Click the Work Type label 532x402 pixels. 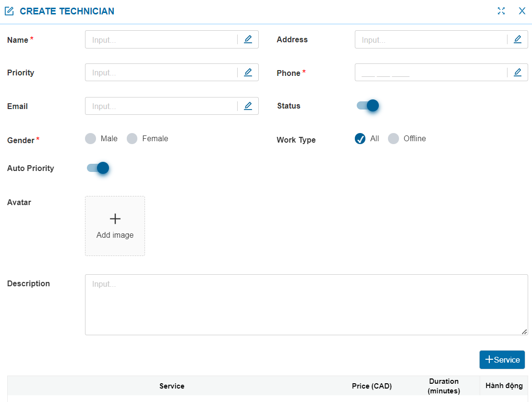pos(296,140)
